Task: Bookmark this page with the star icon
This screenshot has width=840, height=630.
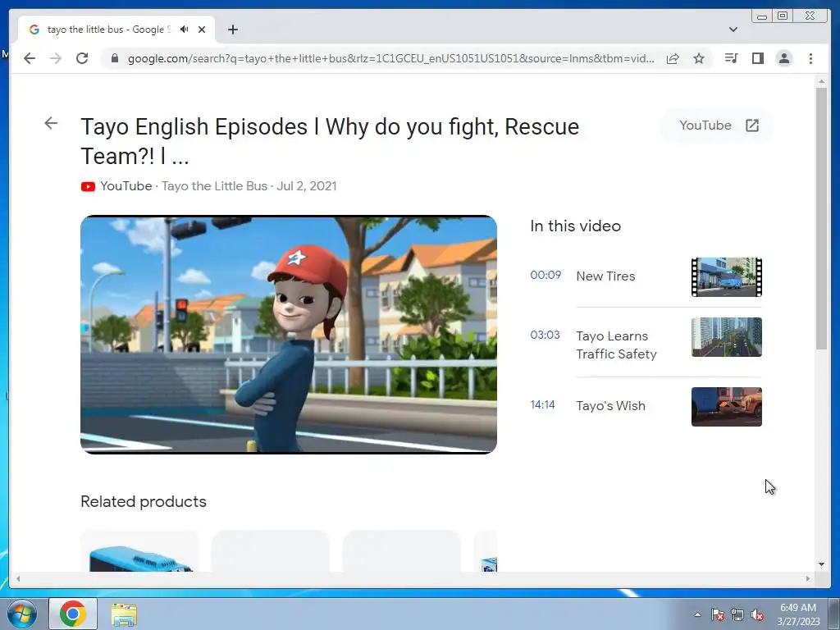Action: point(699,58)
